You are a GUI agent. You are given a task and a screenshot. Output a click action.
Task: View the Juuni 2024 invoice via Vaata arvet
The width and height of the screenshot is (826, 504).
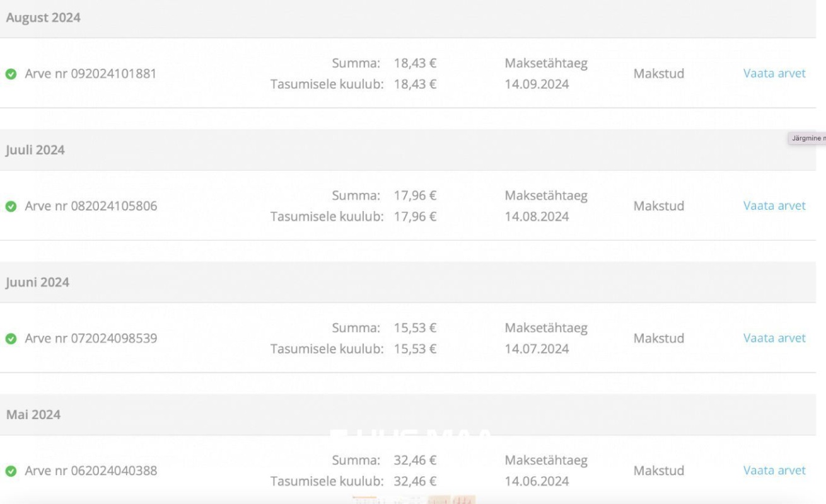[774, 338]
